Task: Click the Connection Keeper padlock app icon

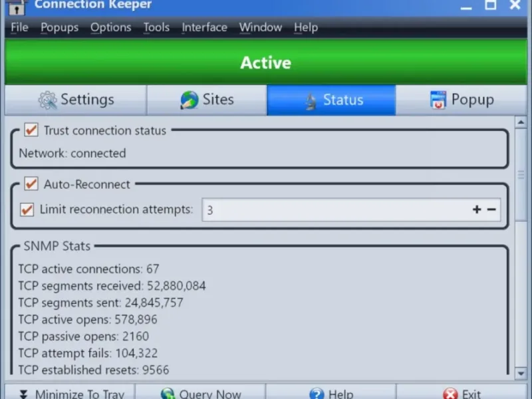Action: 16,7
